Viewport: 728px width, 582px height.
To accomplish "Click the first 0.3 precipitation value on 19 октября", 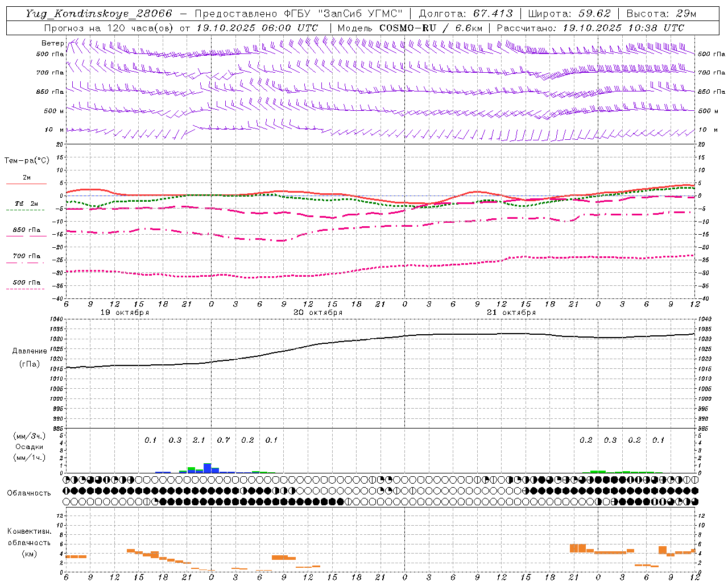I will tap(175, 440).
